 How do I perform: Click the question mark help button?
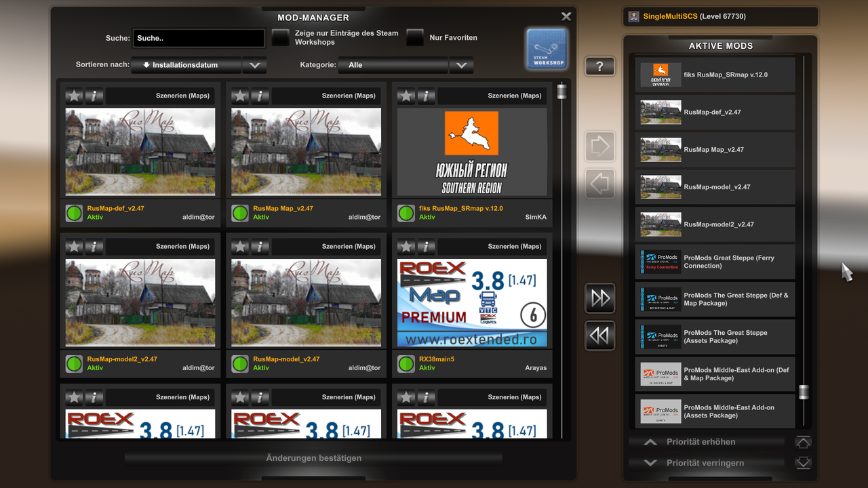click(600, 66)
